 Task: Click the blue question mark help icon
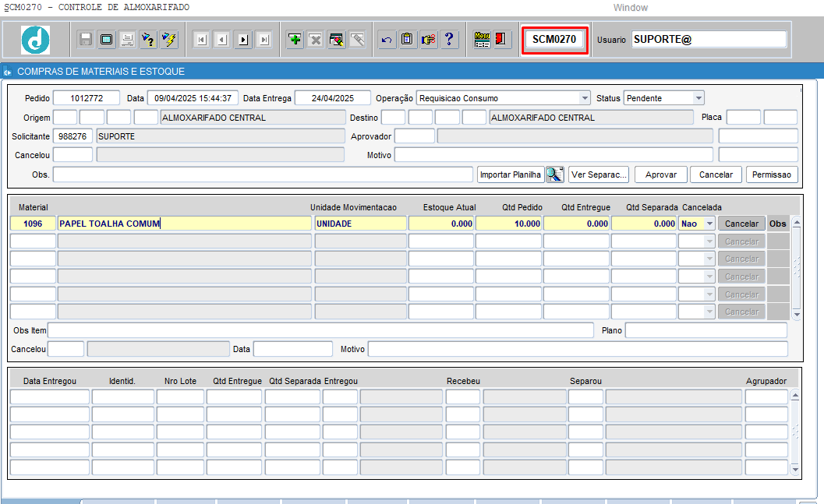tap(450, 40)
